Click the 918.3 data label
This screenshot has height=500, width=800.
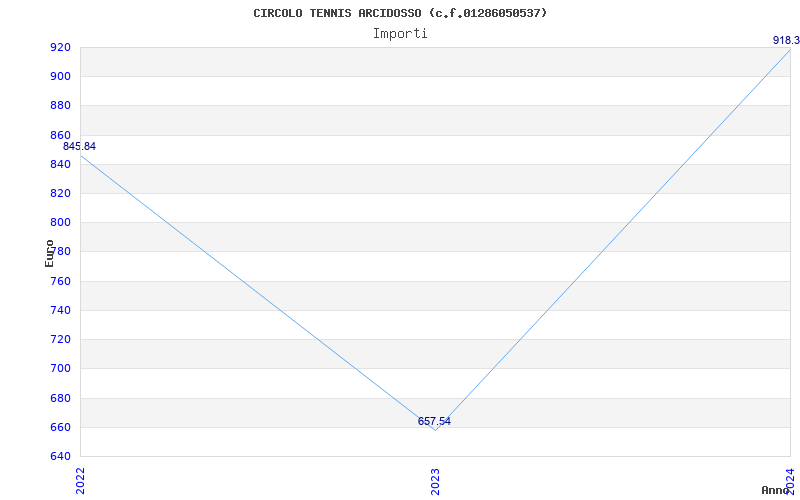click(786, 40)
